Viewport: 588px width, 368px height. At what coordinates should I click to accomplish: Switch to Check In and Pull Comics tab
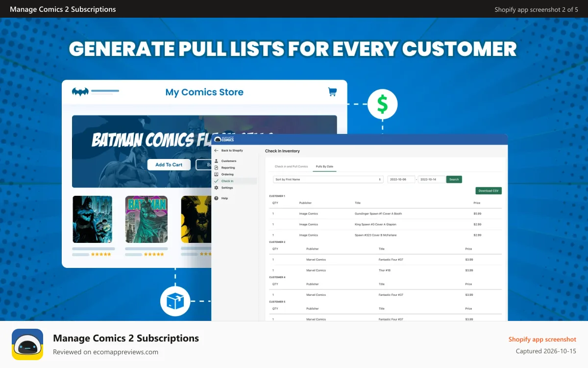(x=291, y=166)
